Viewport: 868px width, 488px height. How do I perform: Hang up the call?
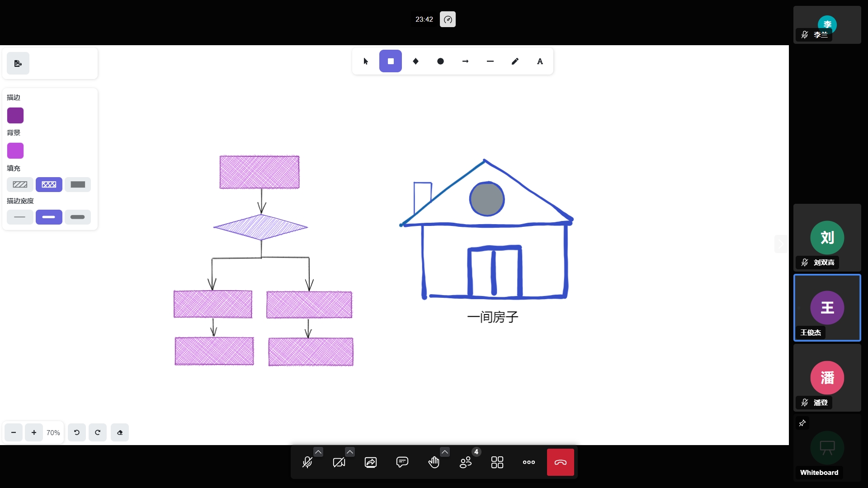(x=561, y=462)
